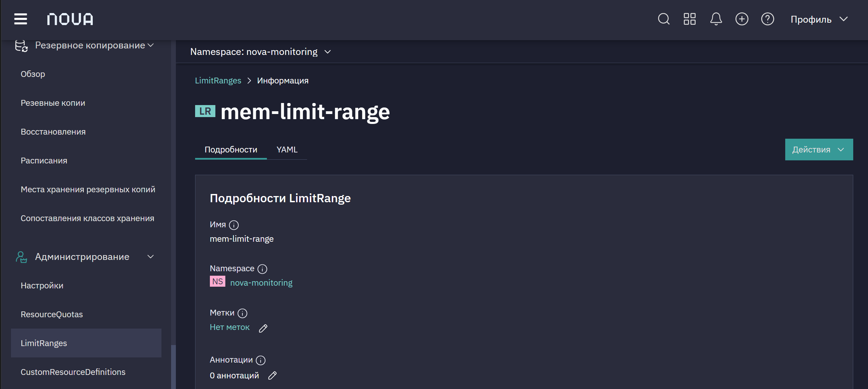Go back via LimitRanges breadcrumb link

218,81
